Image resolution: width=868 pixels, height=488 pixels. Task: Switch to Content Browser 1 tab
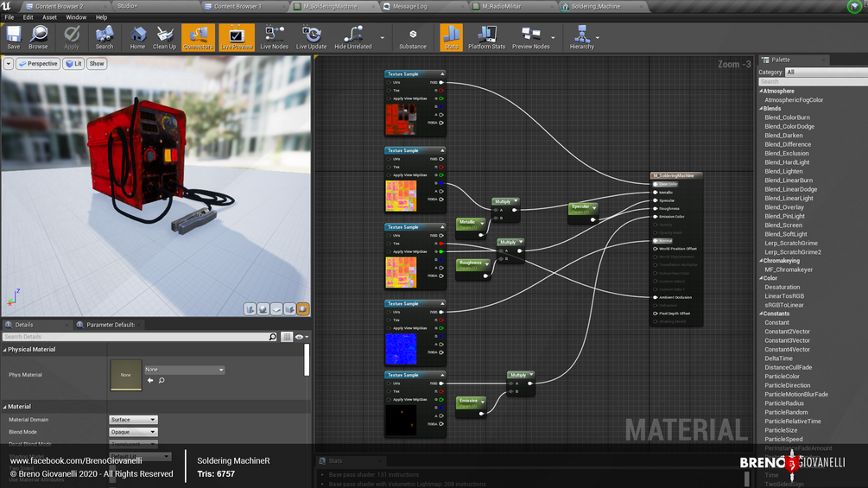click(x=237, y=7)
